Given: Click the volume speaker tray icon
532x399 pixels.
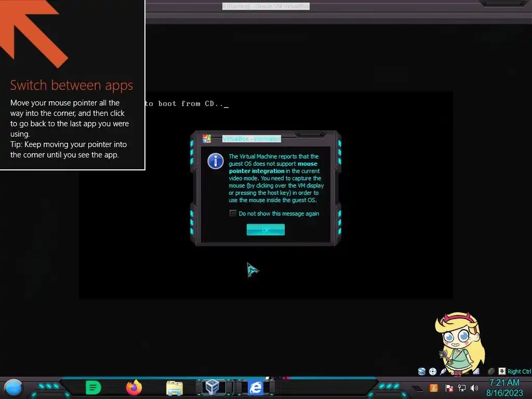Looking at the screenshot, I should pos(474,388).
